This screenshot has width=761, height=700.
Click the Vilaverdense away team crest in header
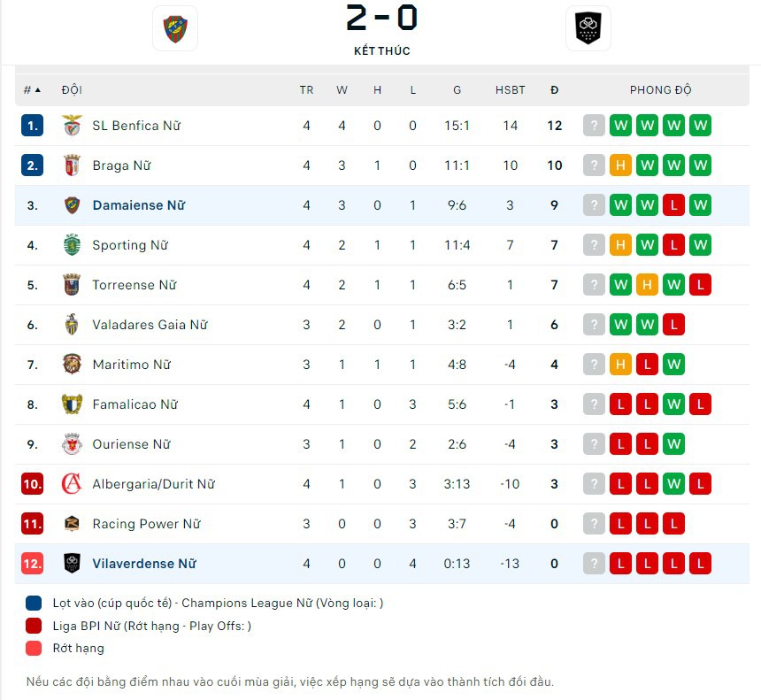click(588, 28)
